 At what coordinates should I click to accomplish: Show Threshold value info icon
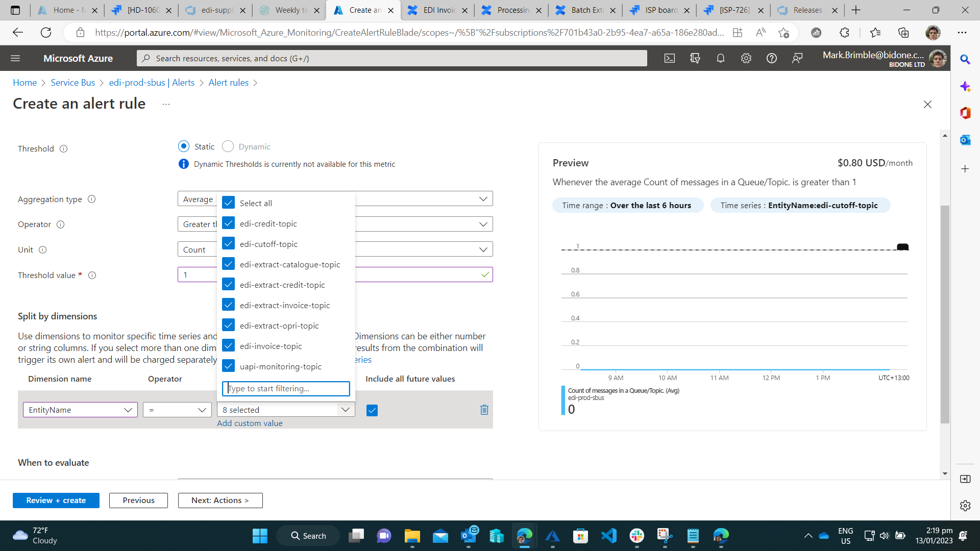[92, 275]
